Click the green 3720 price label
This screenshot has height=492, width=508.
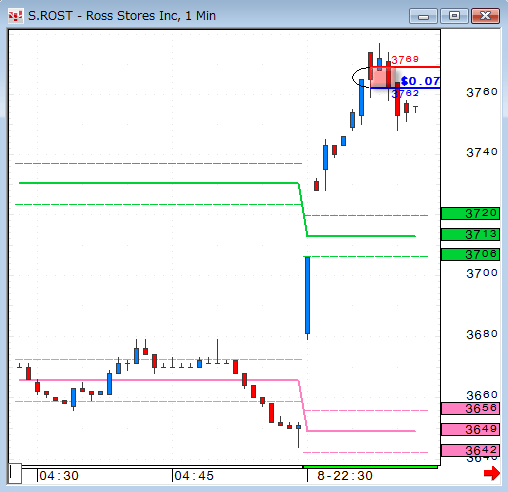[470, 213]
